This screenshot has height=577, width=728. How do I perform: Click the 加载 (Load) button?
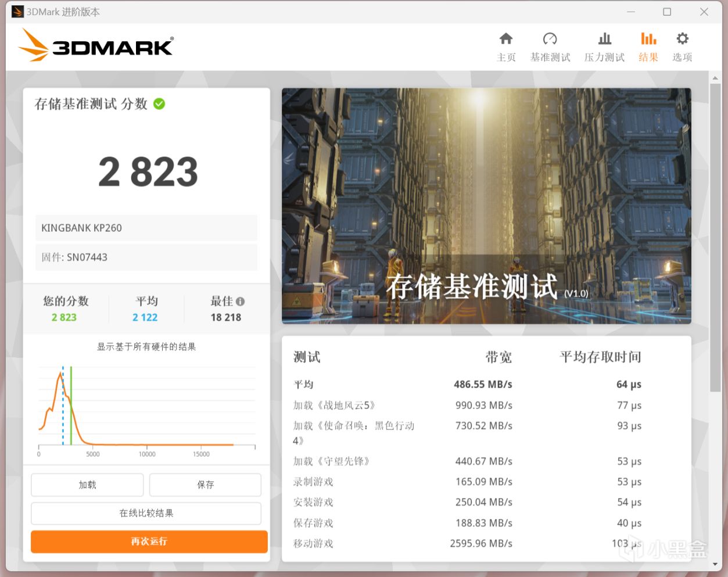click(x=87, y=485)
